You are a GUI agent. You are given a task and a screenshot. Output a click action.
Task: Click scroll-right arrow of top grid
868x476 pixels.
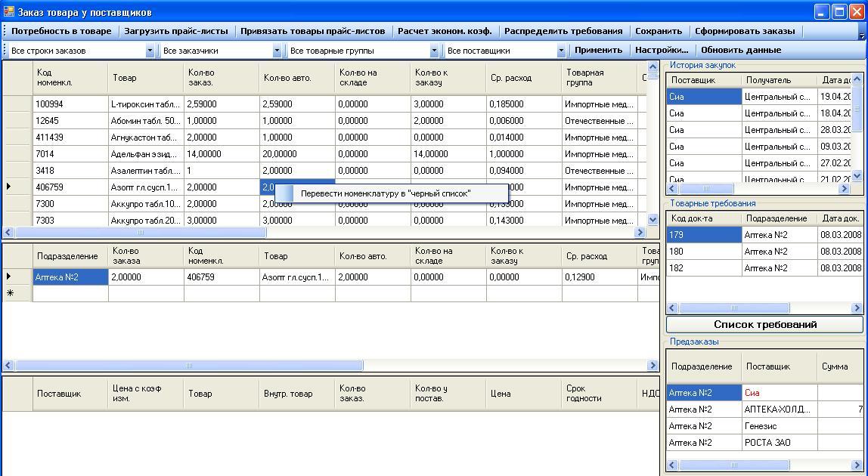(640, 233)
